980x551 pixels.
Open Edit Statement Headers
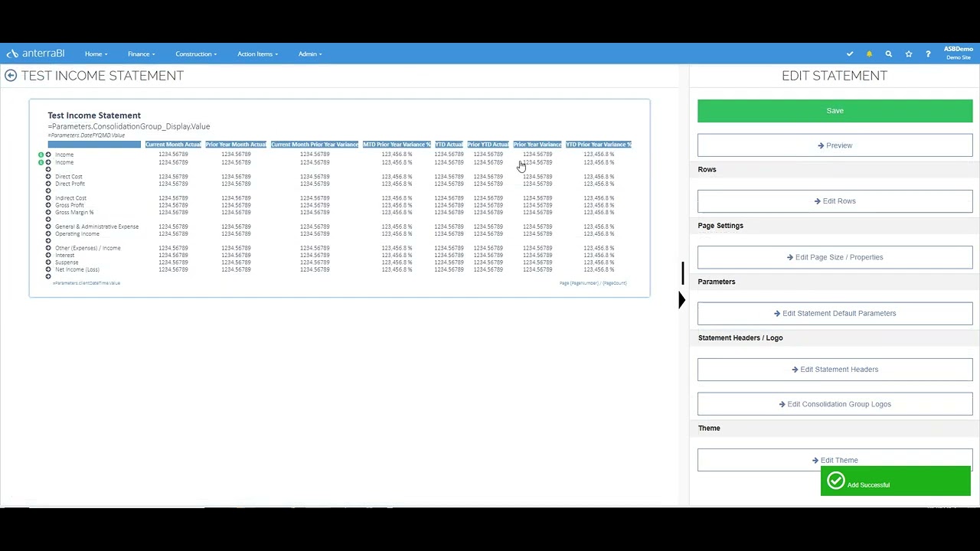click(x=835, y=370)
